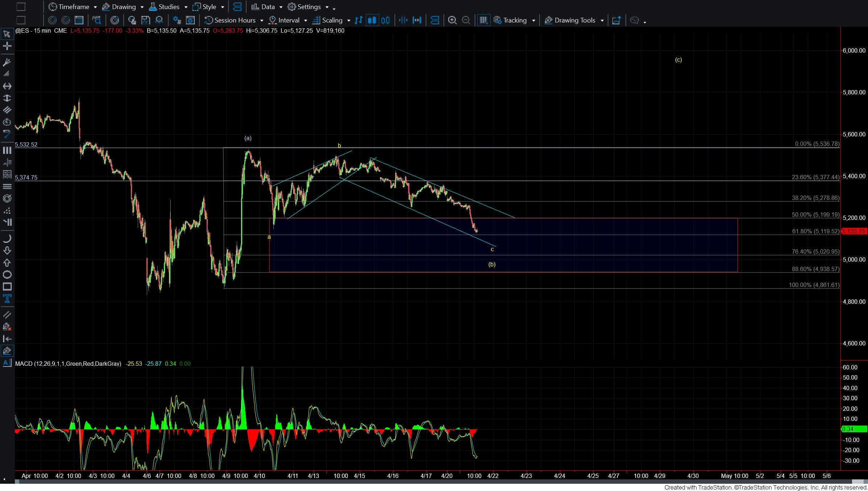868x491 pixels.
Task: Expand the Drawing dropdown arrow
Action: tap(142, 7)
